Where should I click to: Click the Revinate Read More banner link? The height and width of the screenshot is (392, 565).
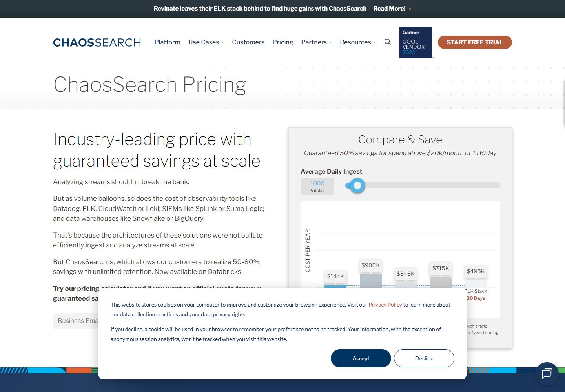click(282, 9)
